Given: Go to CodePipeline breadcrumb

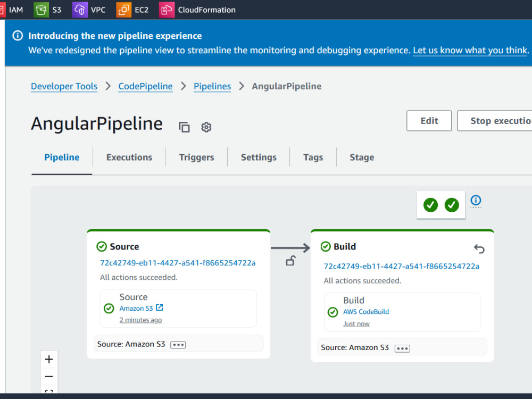Looking at the screenshot, I should point(146,86).
